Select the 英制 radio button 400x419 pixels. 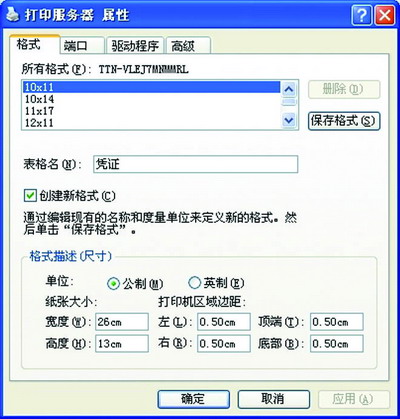(194, 283)
